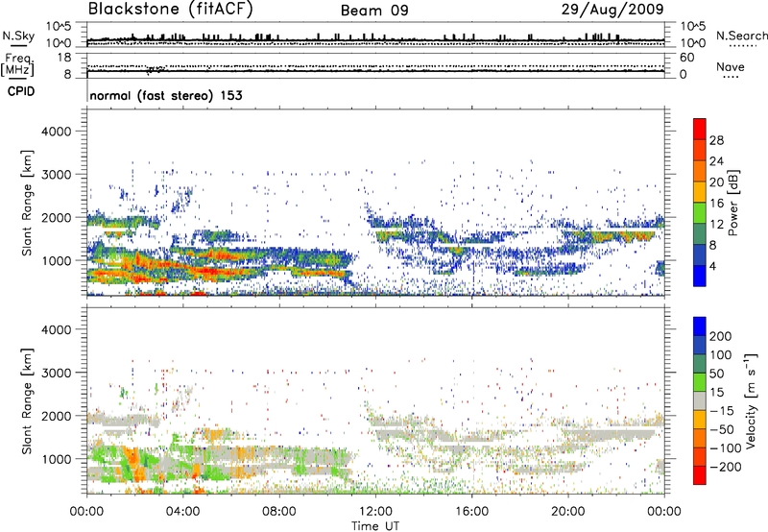768x532 pixels.
Task: Click the gray -15 to 15 velocity segment
Action: click(700, 400)
